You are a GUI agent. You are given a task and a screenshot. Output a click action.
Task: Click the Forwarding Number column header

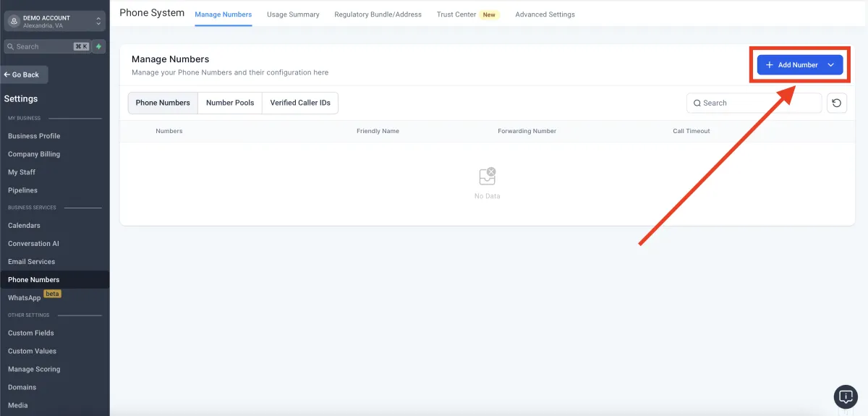(x=527, y=131)
